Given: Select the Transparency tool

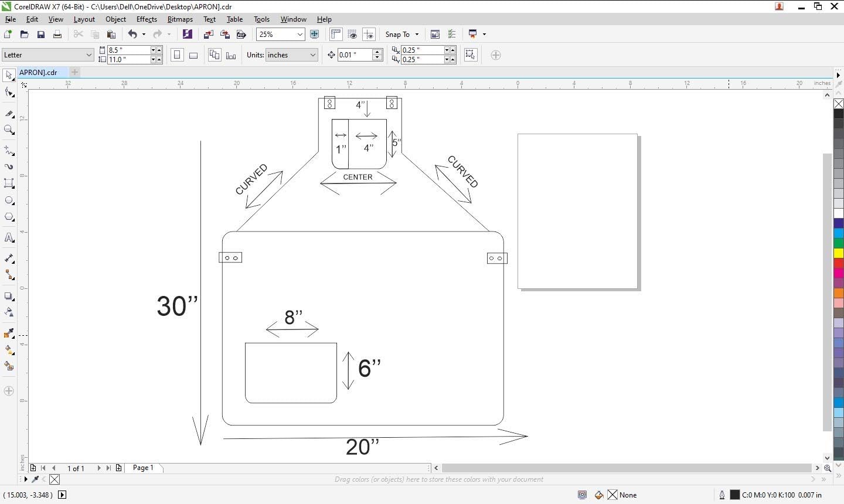Looking at the screenshot, I should point(9,312).
